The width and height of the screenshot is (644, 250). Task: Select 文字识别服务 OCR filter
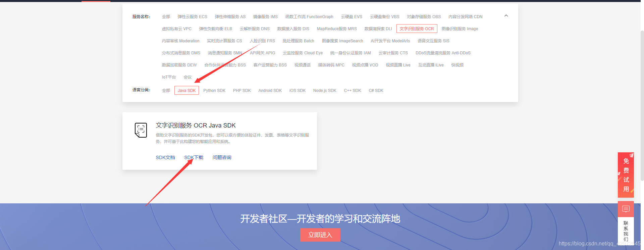(x=417, y=29)
